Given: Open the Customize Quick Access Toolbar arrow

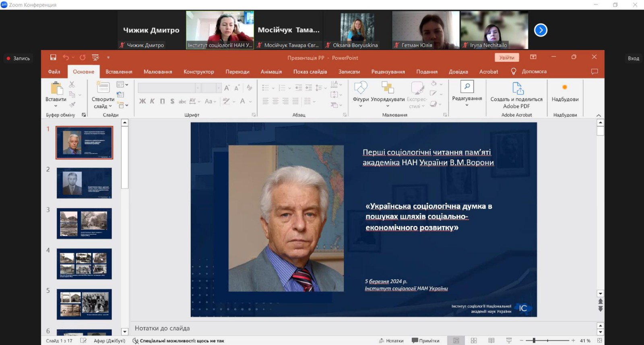Looking at the screenshot, I should [108, 57].
